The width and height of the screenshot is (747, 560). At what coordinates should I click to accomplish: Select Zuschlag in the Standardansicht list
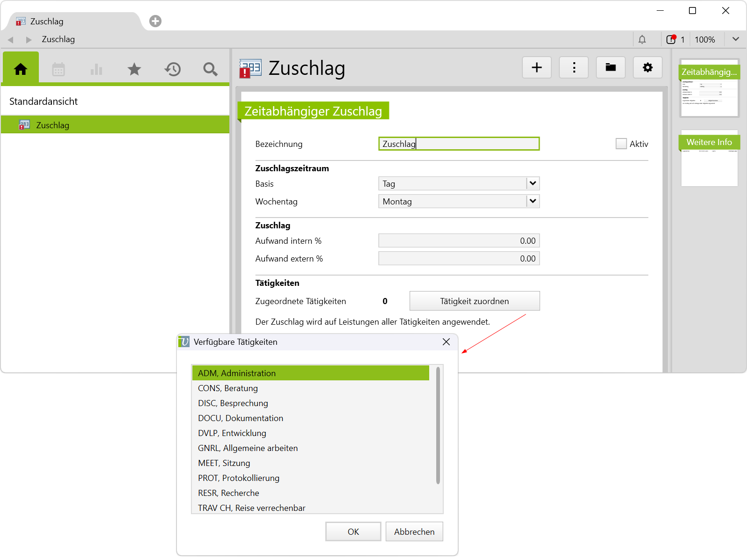click(x=52, y=125)
